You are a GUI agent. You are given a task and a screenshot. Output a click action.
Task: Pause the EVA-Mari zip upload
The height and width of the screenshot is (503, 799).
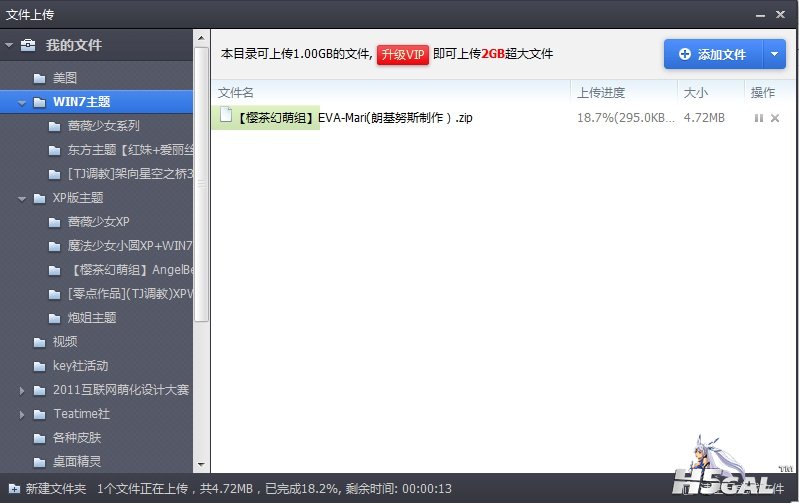pyautogui.click(x=759, y=118)
